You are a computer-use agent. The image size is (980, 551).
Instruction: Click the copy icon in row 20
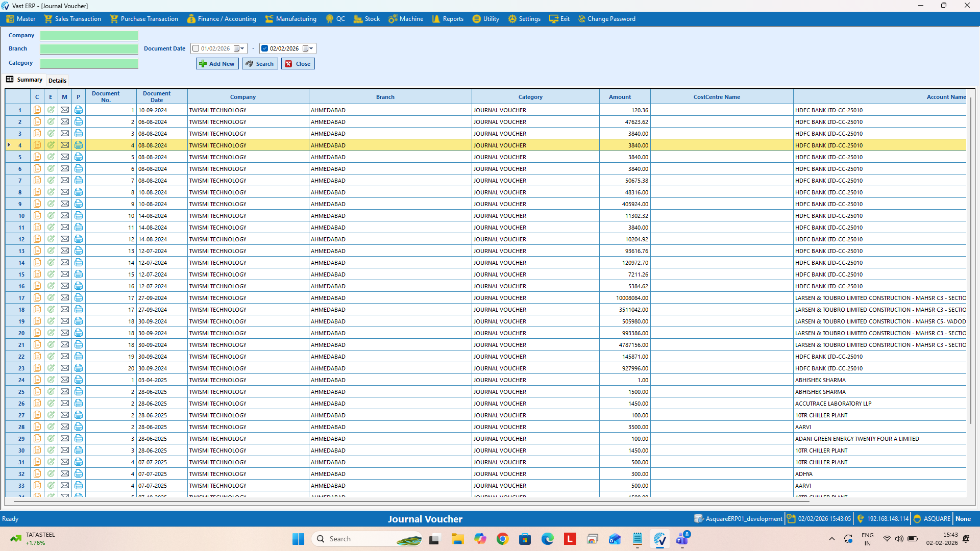pyautogui.click(x=37, y=333)
